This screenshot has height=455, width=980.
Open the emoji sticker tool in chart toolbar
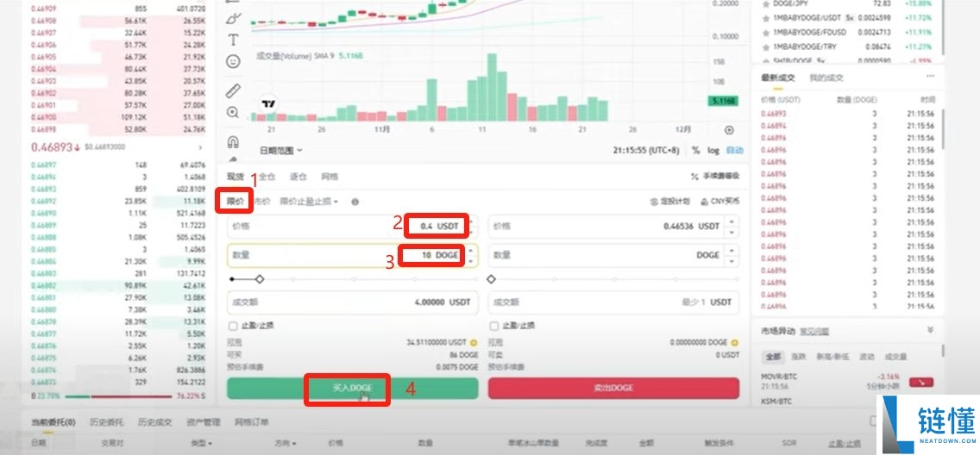233,61
